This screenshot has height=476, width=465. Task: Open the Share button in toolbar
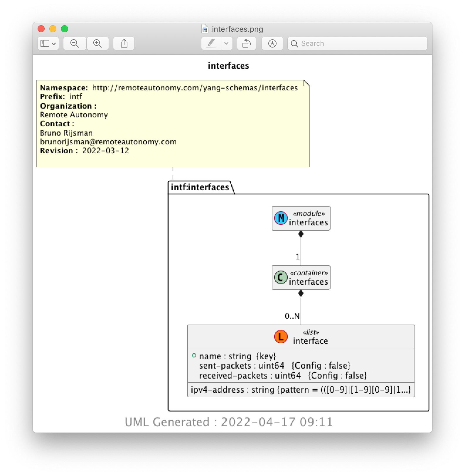(124, 43)
